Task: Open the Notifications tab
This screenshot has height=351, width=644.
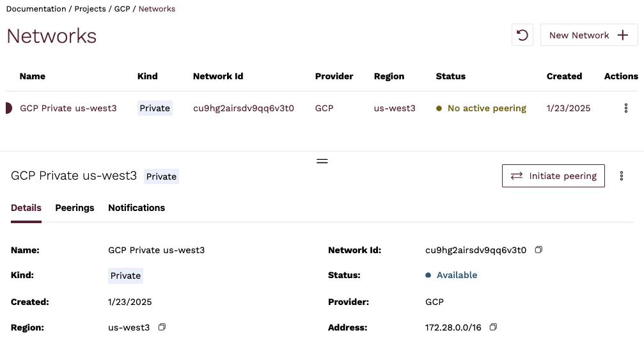Action: [136, 208]
